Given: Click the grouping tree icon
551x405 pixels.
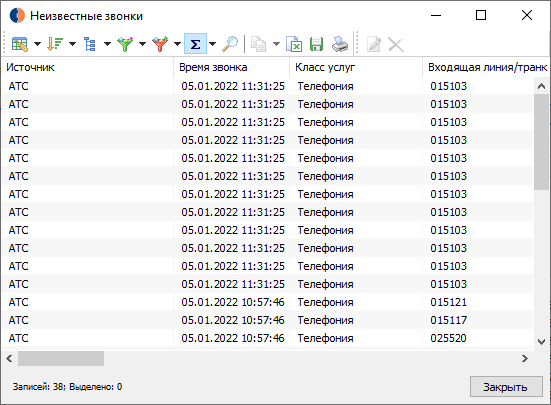Looking at the screenshot, I should pyautogui.click(x=90, y=44).
